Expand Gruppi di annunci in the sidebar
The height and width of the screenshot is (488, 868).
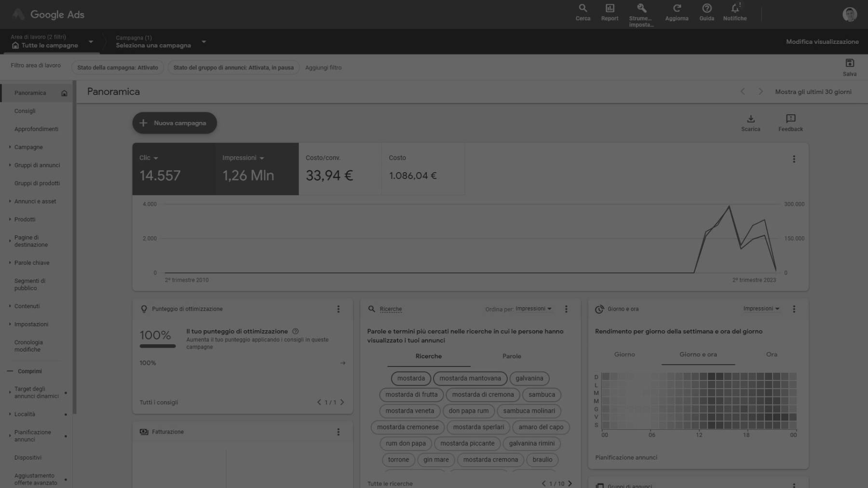click(x=10, y=165)
